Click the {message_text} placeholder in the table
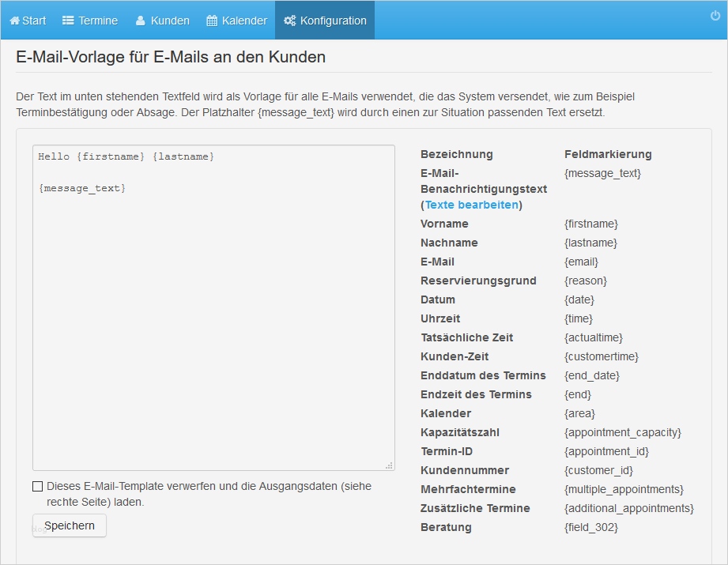Viewport: 728px width, 565px height. tap(602, 173)
